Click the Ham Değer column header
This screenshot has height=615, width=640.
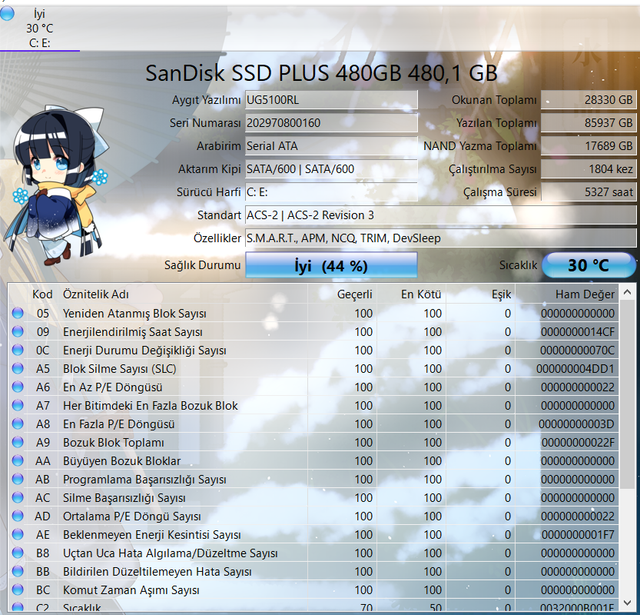[586, 294]
